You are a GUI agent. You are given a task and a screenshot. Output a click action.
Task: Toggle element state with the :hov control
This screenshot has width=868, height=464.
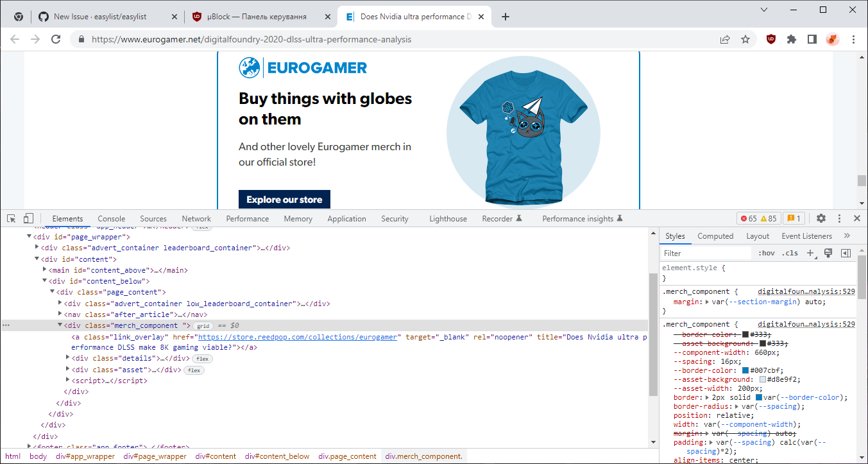[767, 253]
